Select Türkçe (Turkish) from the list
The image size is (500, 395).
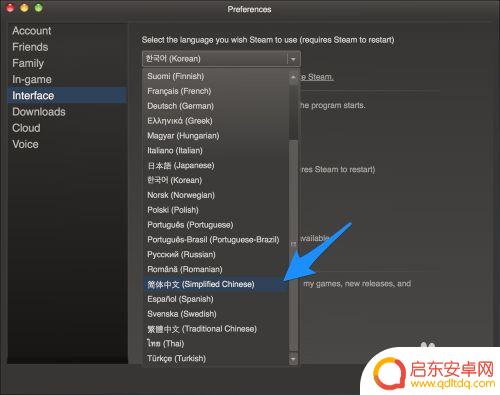point(216,358)
